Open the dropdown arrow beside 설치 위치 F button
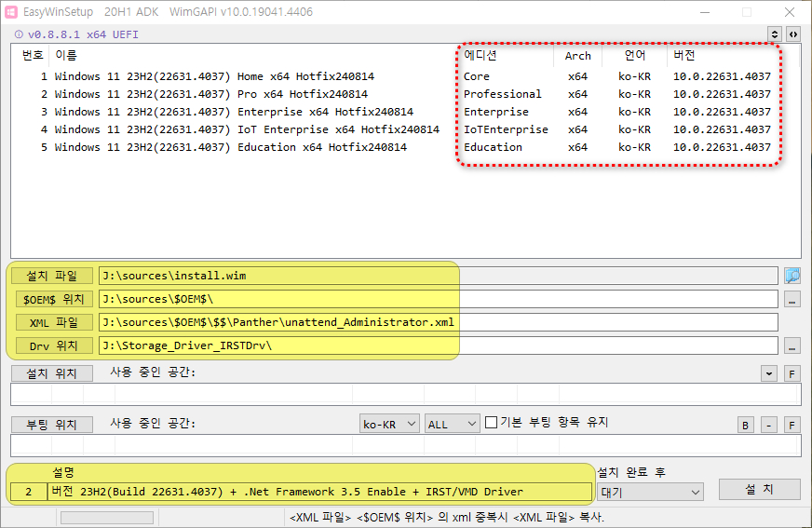812x528 pixels. pyautogui.click(x=769, y=373)
